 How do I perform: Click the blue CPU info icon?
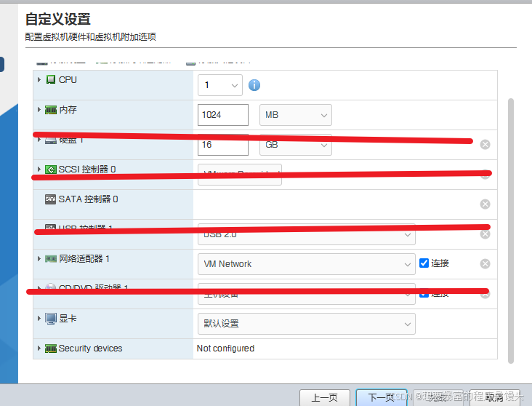pos(254,85)
